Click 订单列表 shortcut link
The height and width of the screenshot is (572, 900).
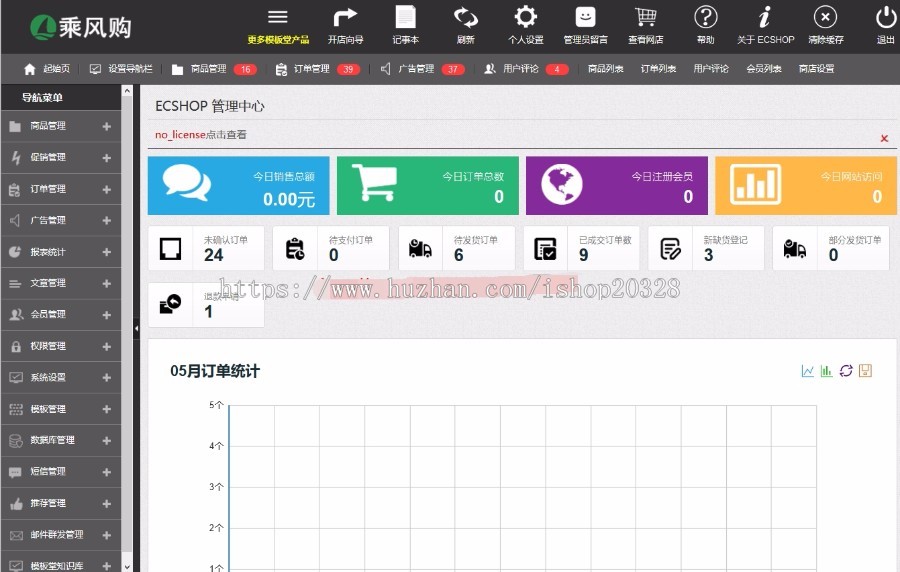658,69
